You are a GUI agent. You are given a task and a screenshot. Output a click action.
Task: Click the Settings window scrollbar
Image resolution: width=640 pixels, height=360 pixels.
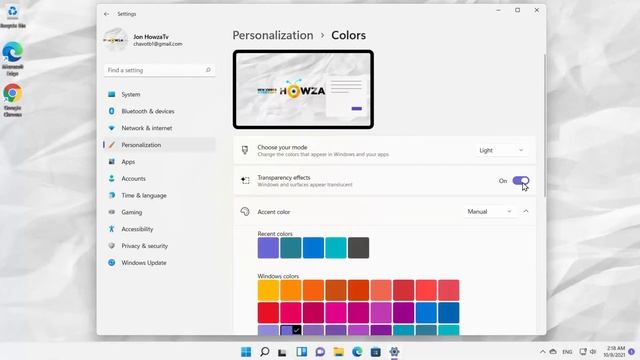544,127
